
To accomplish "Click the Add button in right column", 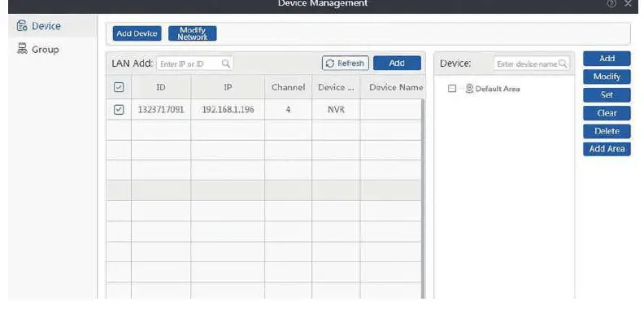I will coord(607,59).
